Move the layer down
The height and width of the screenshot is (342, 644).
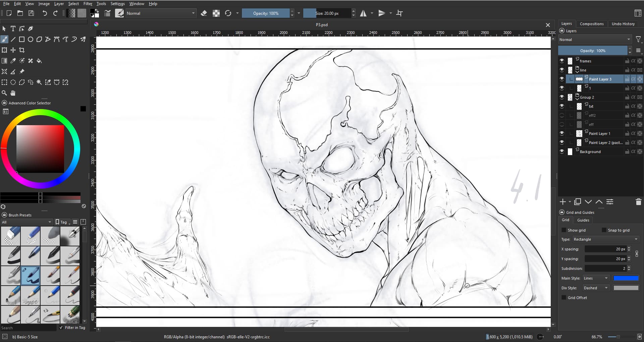[x=588, y=202]
